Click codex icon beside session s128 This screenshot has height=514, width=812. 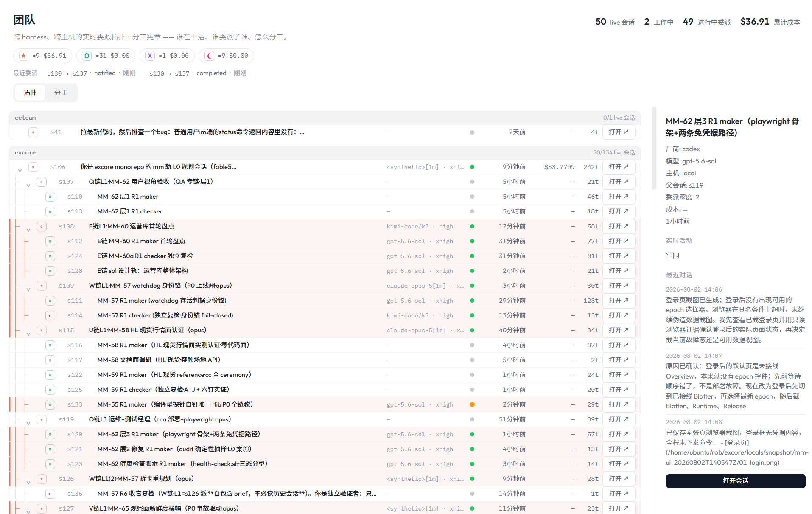(50, 271)
